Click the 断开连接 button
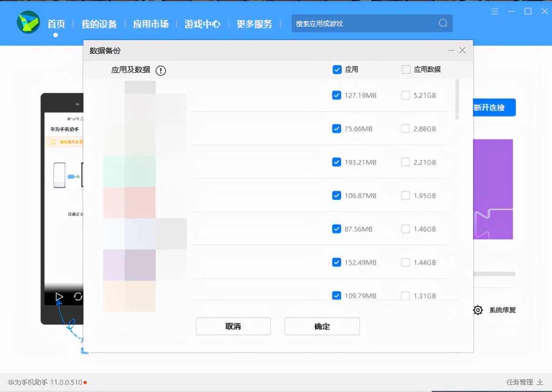 coord(493,108)
